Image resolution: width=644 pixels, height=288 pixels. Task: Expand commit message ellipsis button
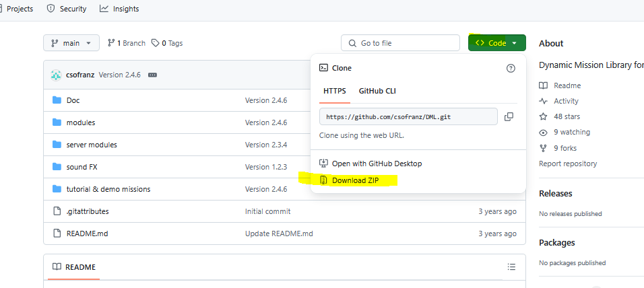pos(152,75)
